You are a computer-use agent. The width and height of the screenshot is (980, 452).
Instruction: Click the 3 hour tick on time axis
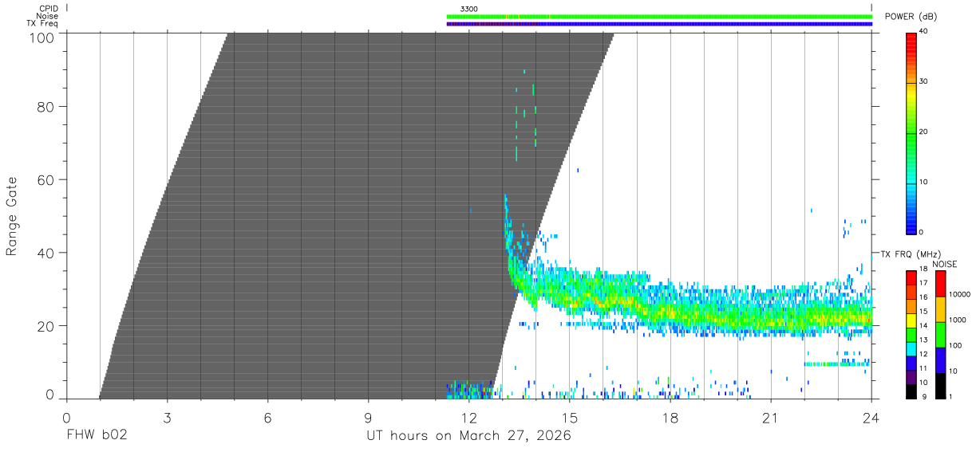(x=167, y=417)
